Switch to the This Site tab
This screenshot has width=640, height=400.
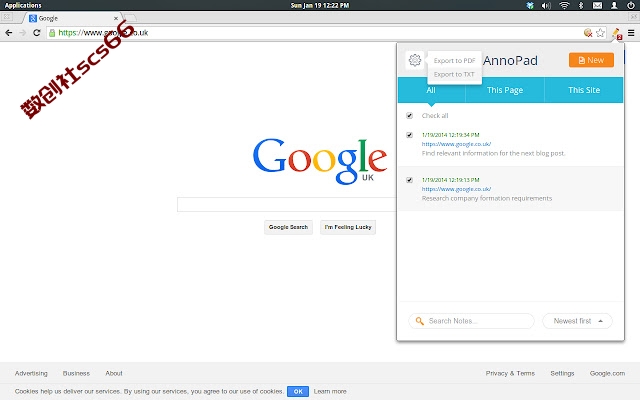click(x=584, y=90)
